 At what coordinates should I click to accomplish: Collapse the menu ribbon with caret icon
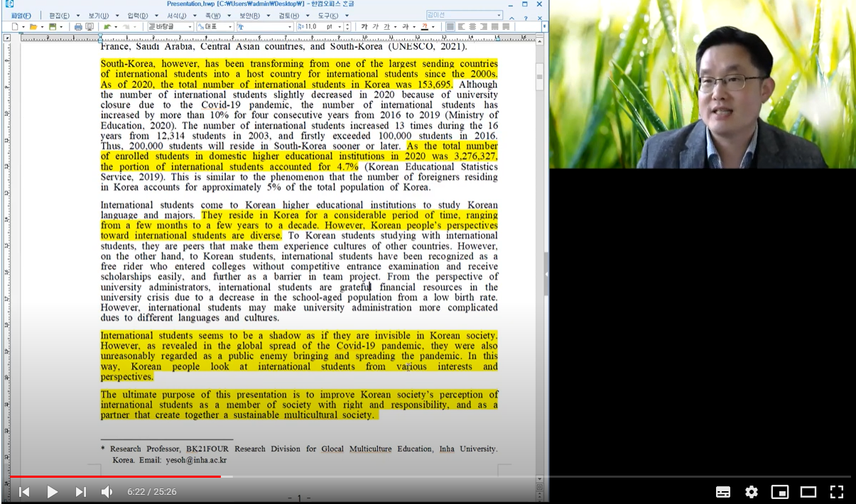[x=511, y=18]
